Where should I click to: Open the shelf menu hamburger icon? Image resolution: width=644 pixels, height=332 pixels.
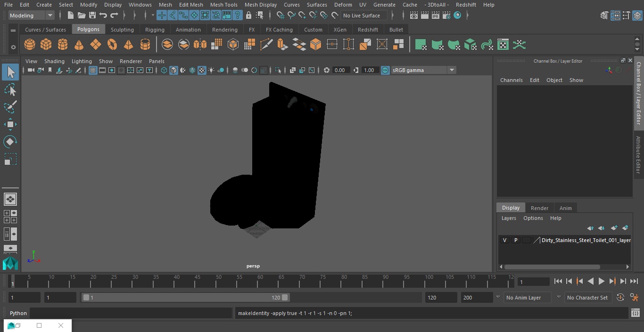pos(13,30)
